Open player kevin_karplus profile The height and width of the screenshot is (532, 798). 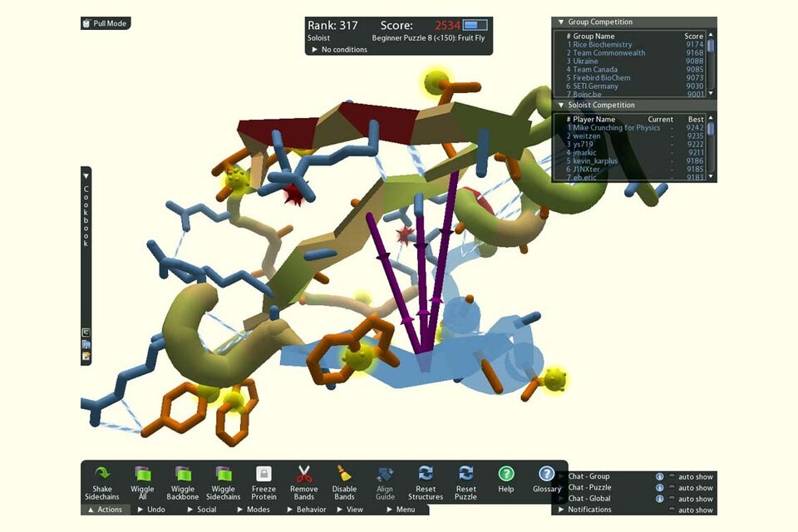pyautogui.click(x=634, y=161)
